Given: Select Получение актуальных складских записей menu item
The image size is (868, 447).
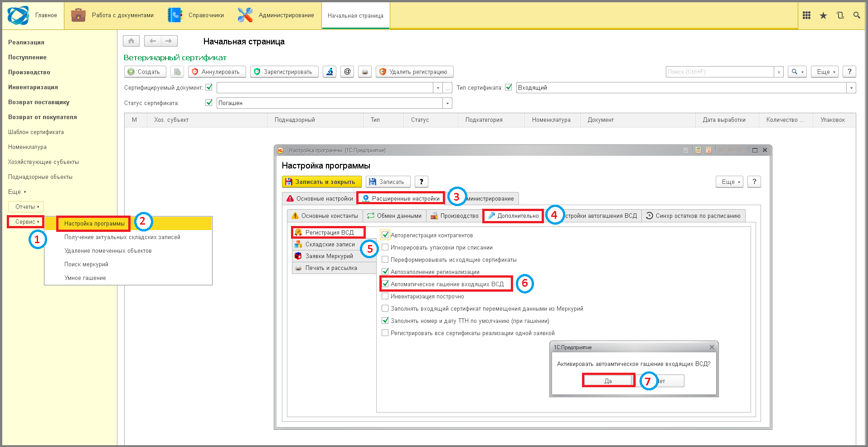Looking at the screenshot, I should tap(122, 237).
